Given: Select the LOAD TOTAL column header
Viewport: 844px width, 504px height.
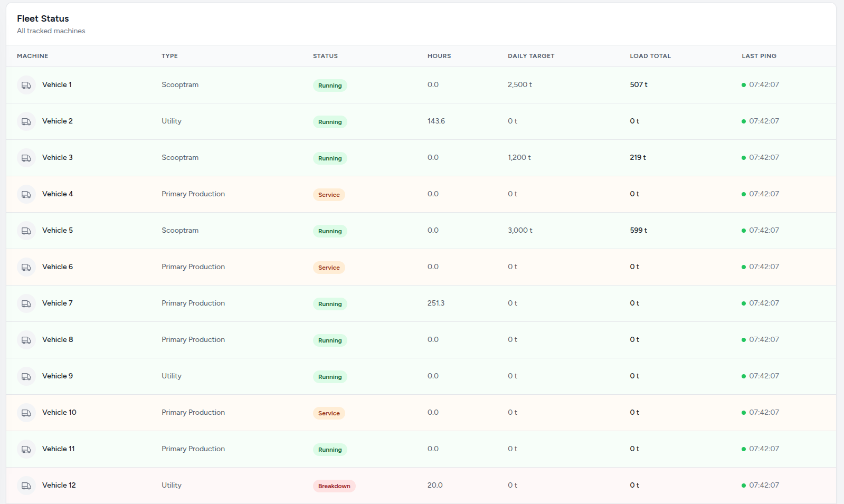Looking at the screenshot, I should click(x=650, y=56).
